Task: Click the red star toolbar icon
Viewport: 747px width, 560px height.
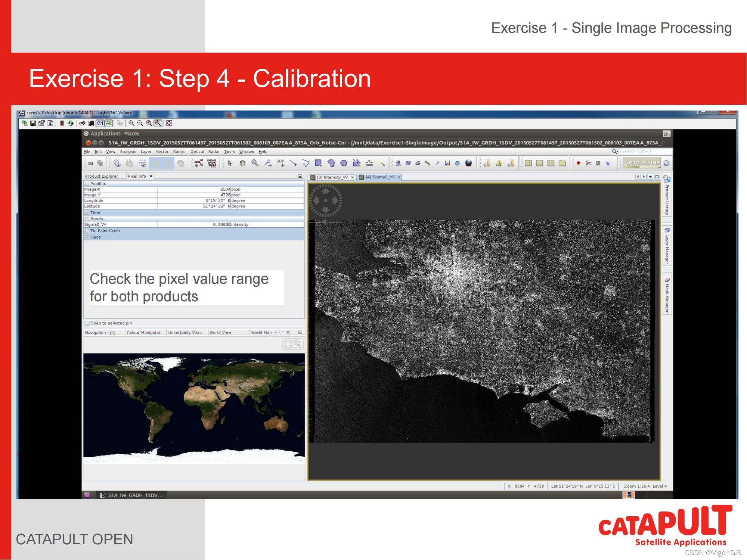Action: tap(579, 163)
